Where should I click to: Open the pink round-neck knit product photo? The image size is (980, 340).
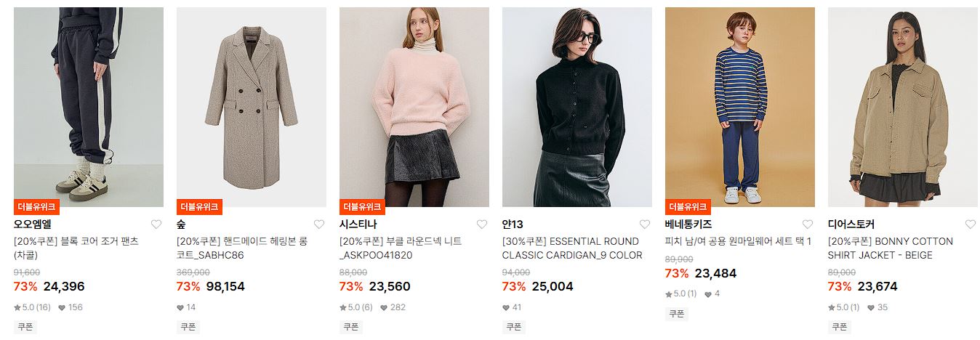(x=414, y=107)
